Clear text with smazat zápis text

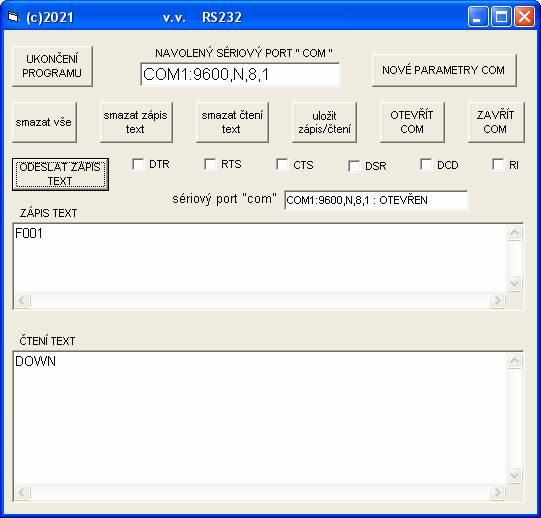pos(136,122)
